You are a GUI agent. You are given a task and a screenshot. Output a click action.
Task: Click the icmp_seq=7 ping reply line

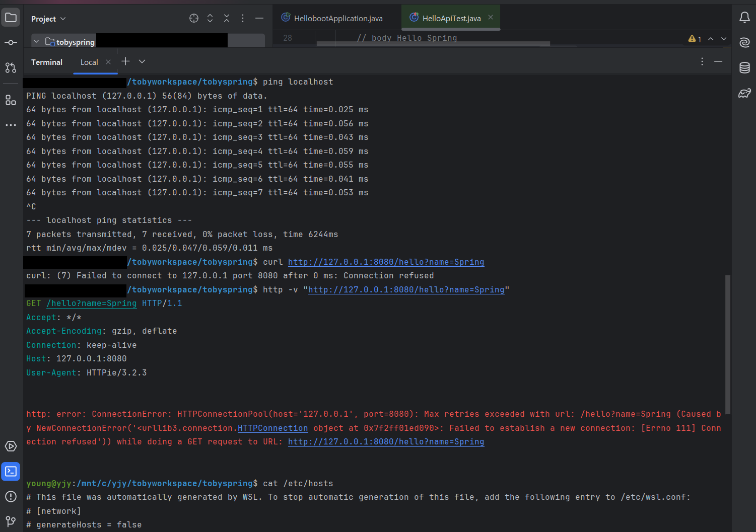click(x=197, y=192)
